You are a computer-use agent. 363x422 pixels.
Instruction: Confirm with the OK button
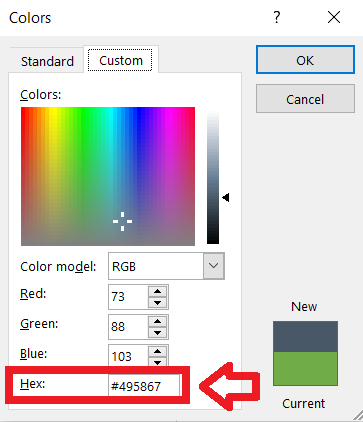305,60
